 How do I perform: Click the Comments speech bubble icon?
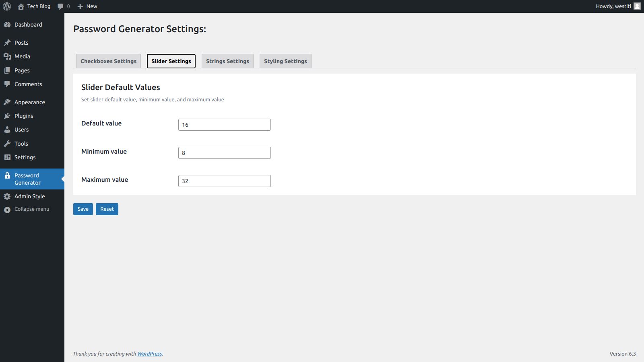[x=7, y=84]
